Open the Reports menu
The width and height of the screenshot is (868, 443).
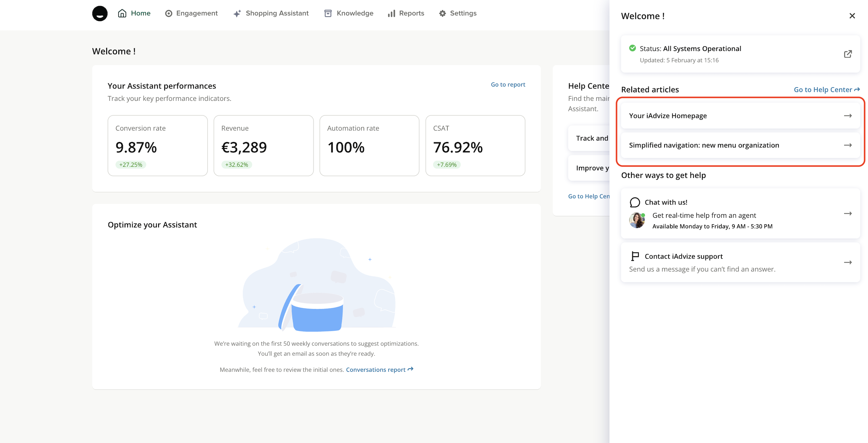tap(406, 13)
